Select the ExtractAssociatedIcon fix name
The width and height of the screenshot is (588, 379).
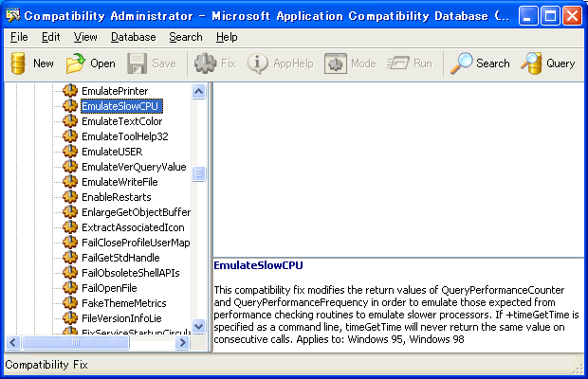[x=133, y=227]
